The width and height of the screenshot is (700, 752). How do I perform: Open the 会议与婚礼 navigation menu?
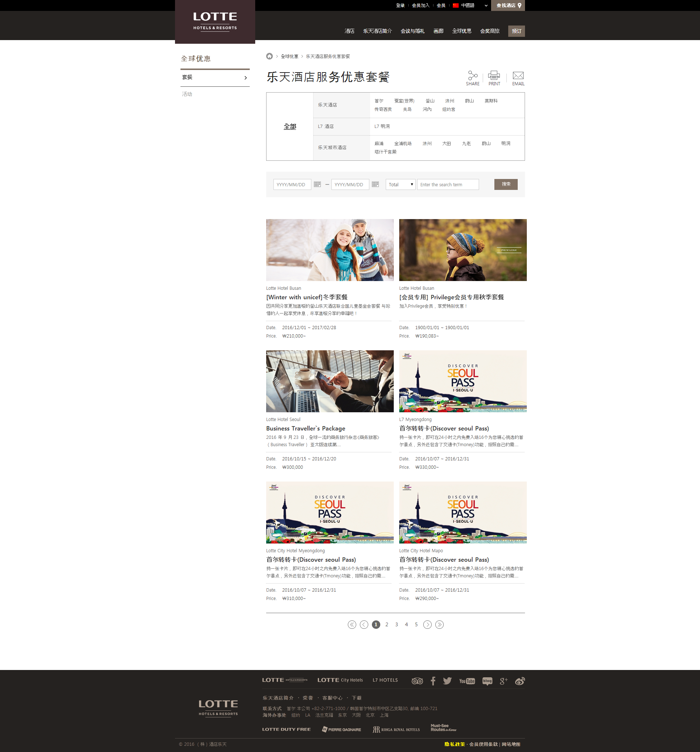[412, 31]
